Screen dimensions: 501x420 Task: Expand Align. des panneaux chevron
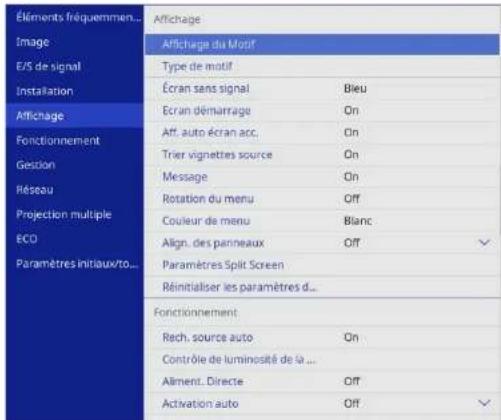click(x=484, y=242)
